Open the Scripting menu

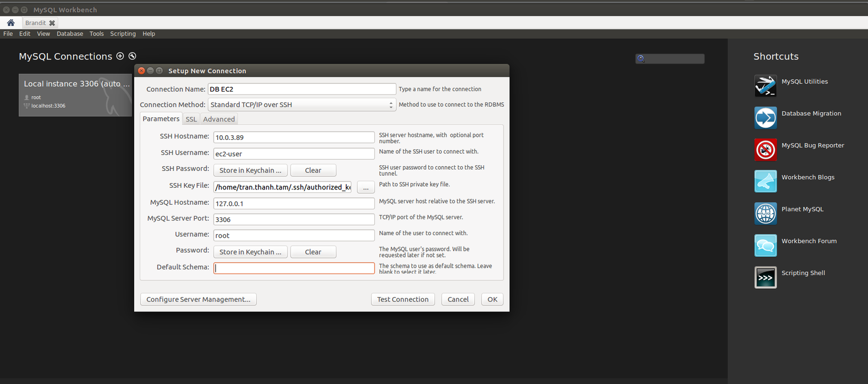point(123,34)
